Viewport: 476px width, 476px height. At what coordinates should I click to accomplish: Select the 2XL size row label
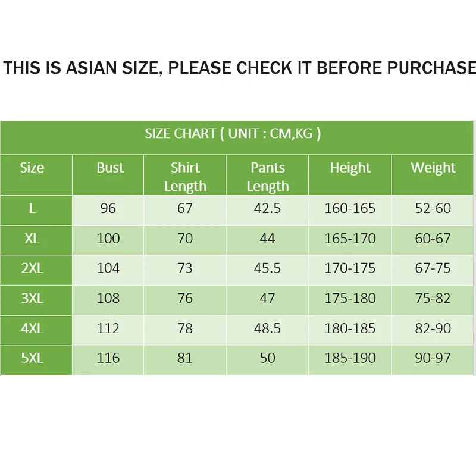(32, 268)
